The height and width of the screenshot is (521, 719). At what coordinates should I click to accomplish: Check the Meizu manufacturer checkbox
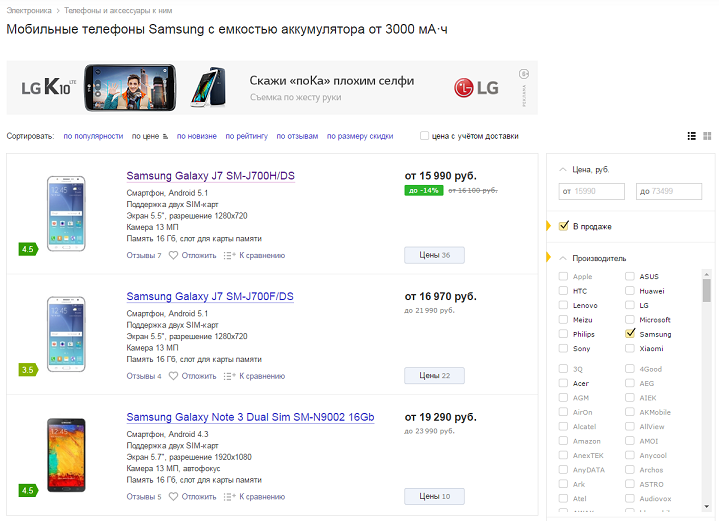point(563,319)
